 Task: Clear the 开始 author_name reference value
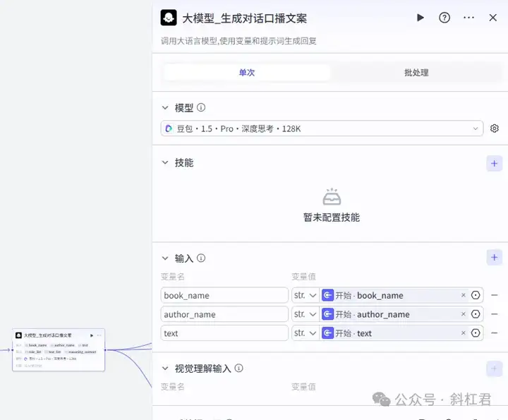point(464,313)
